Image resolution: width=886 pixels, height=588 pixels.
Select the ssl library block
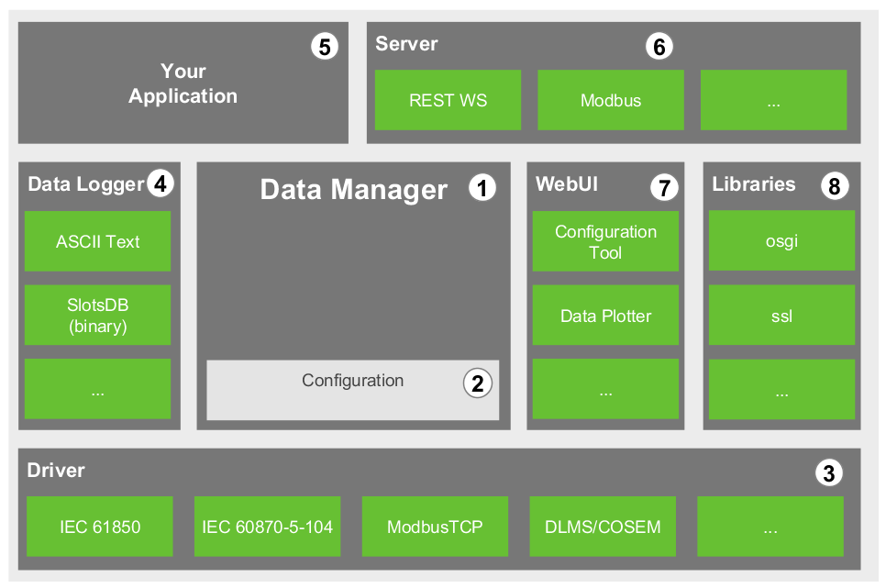(781, 316)
